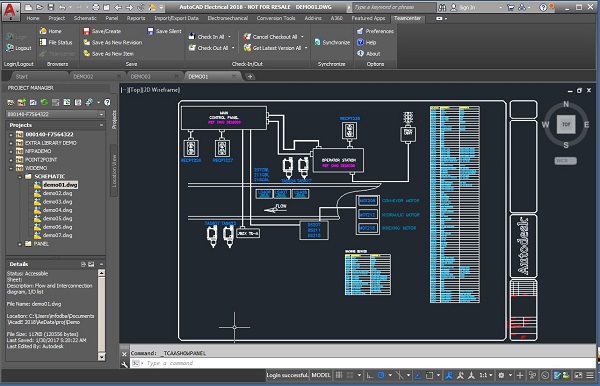Screen dimensions: 600x386
Task: Go to next project drawing arrow
Action: pyautogui.click(x=129, y=7)
